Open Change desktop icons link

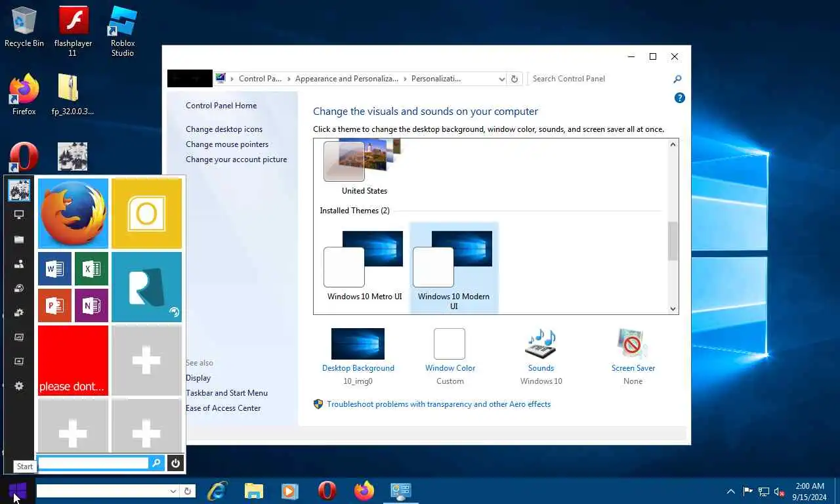224,129
